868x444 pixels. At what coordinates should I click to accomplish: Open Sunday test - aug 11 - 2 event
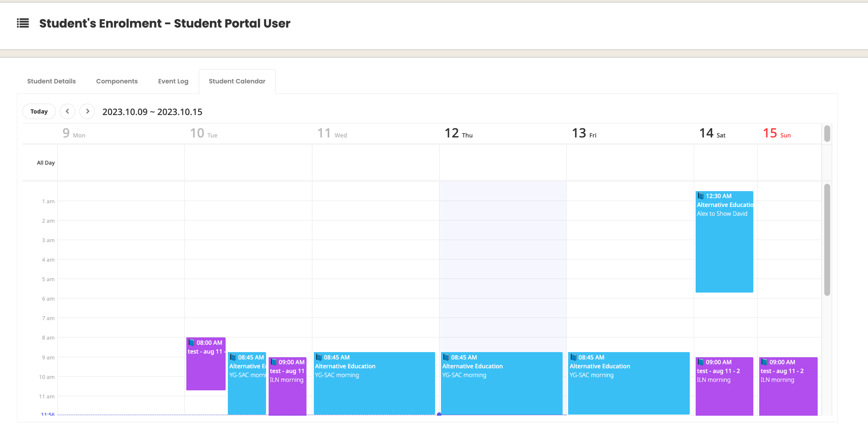click(788, 386)
